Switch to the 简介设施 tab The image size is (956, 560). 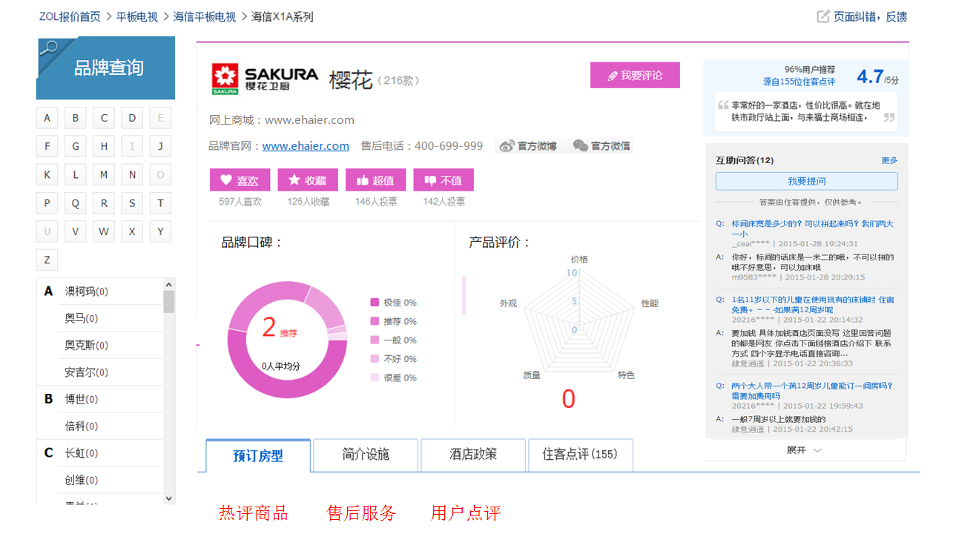click(x=366, y=455)
